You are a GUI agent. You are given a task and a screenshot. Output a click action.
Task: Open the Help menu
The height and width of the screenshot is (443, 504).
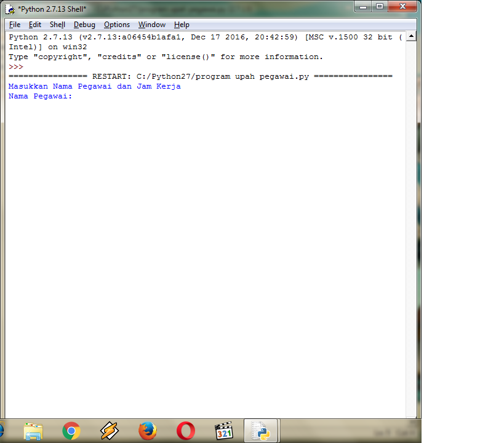click(182, 25)
